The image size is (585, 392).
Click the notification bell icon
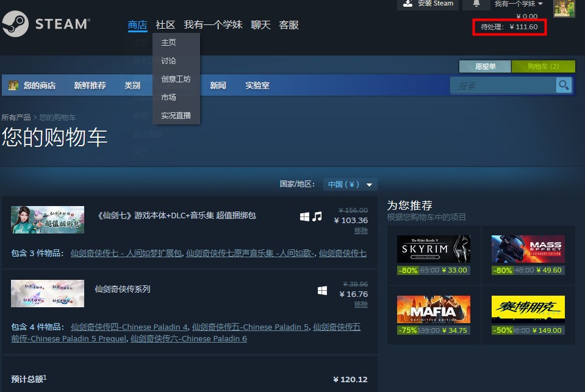(476, 4)
